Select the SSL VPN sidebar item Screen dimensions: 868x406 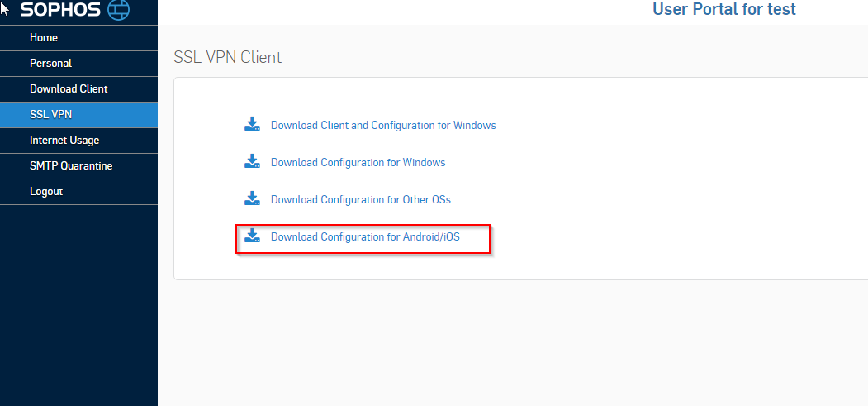(x=50, y=115)
